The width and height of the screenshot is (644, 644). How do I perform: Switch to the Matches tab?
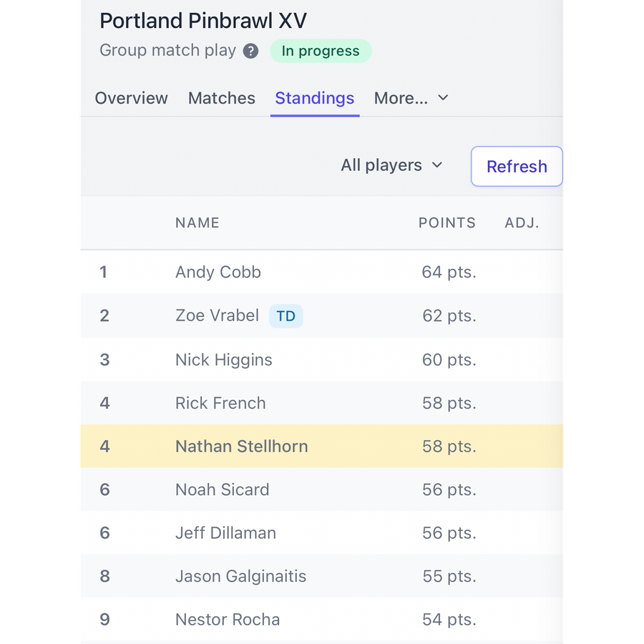222,98
